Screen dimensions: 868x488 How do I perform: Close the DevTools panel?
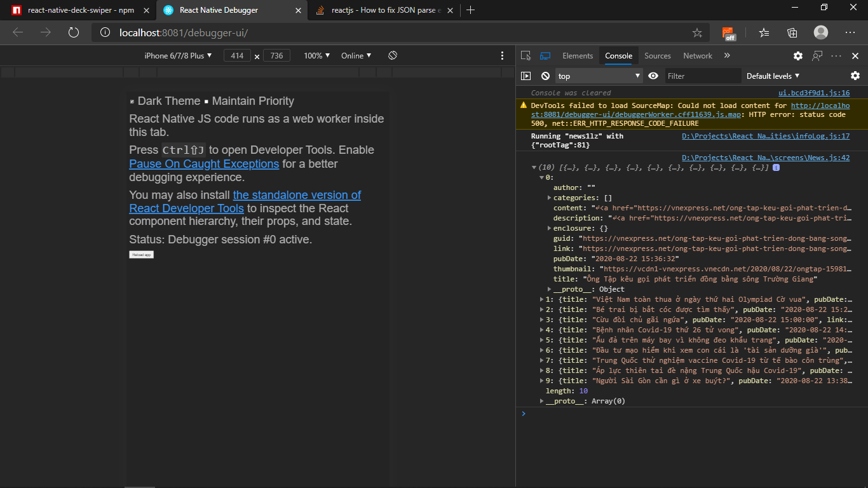click(x=855, y=56)
